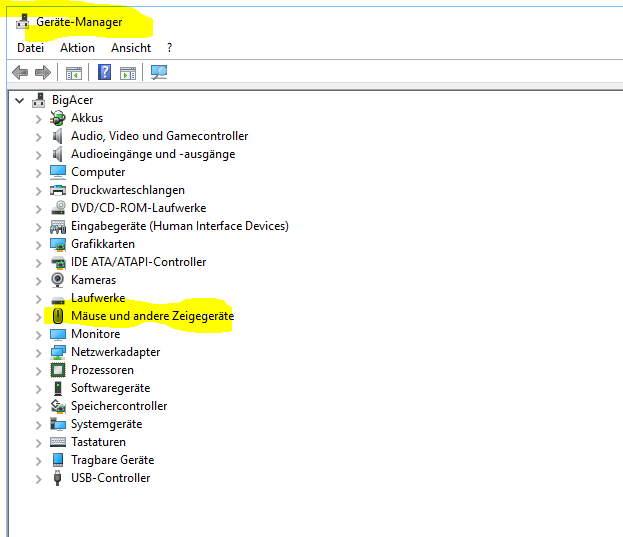Click the action pane toolbar icon
Viewport: 623px width, 537px height.
(x=128, y=73)
